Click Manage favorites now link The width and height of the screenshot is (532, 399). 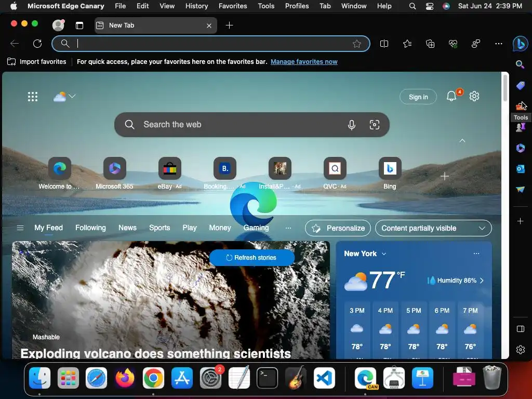tap(304, 62)
